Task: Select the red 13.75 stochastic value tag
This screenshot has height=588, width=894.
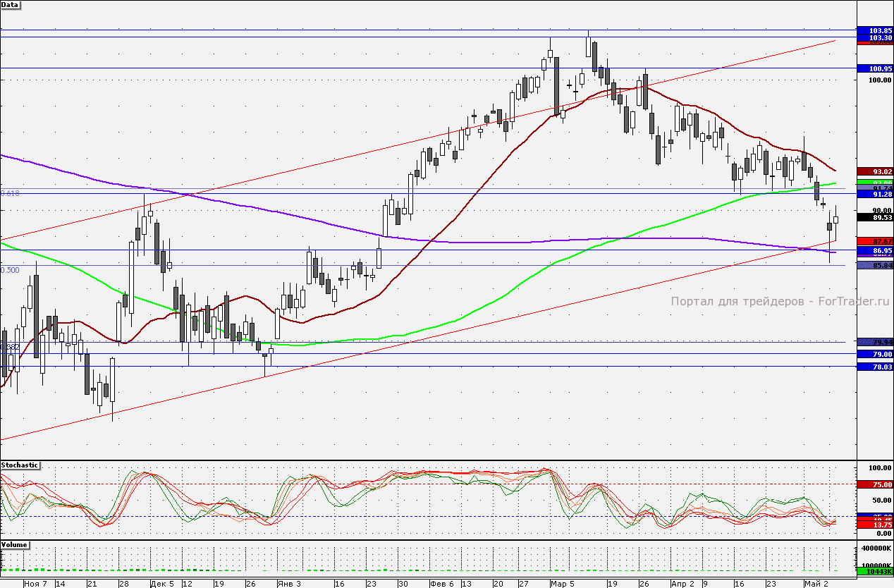Action: [874, 525]
